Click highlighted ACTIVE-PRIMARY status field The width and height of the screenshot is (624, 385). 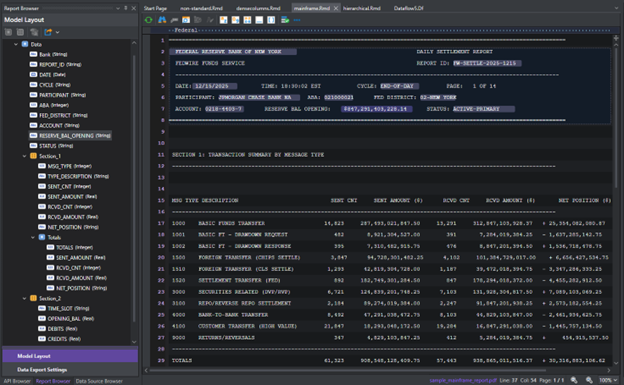(484, 109)
